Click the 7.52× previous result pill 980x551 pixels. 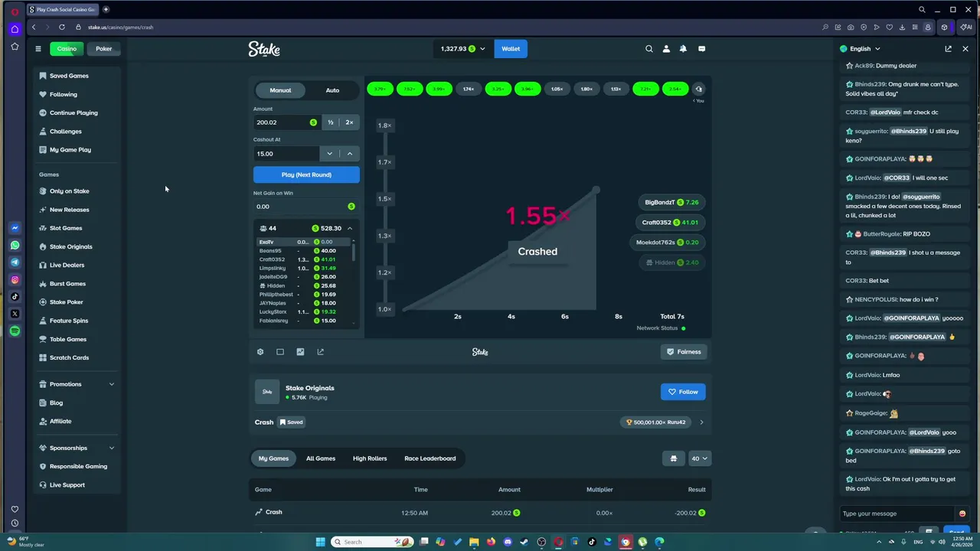pyautogui.click(x=410, y=89)
